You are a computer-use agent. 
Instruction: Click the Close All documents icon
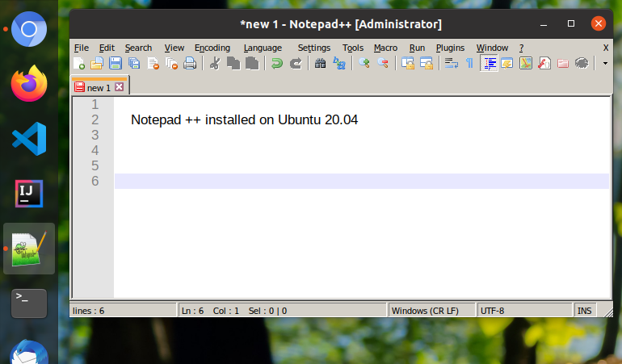(x=171, y=63)
